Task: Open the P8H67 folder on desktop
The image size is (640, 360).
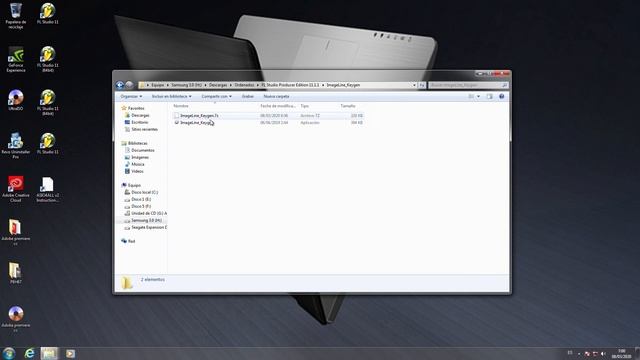Action: (x=16, y=273)
